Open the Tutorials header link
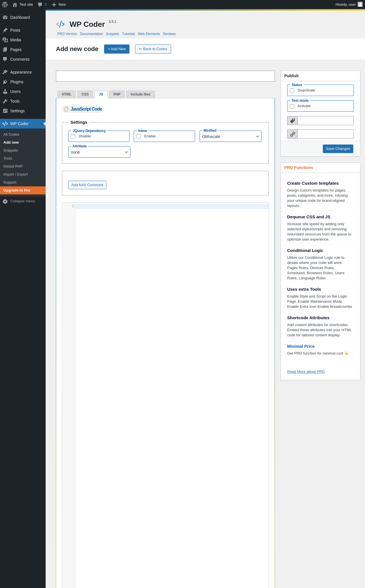The image size is (365, 588). pyautogui.click(x=128, y=34)
